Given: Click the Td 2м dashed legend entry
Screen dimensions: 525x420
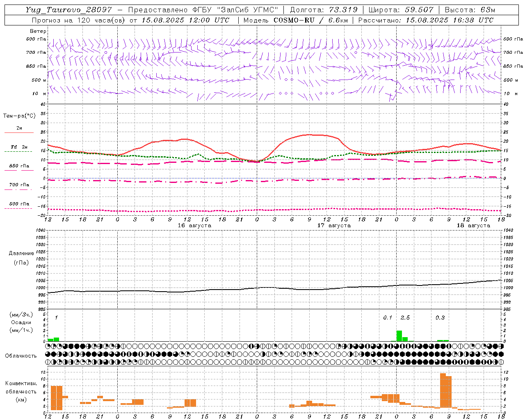Looking at the screenshot, I should (x=19, y=148).
